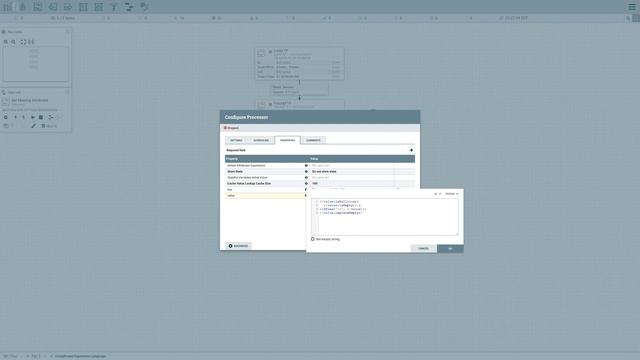The height and width of the screenshot is (360, 640).
Task: Change color using the Operate panel brush icon
Action: click(x=33, y=126)
